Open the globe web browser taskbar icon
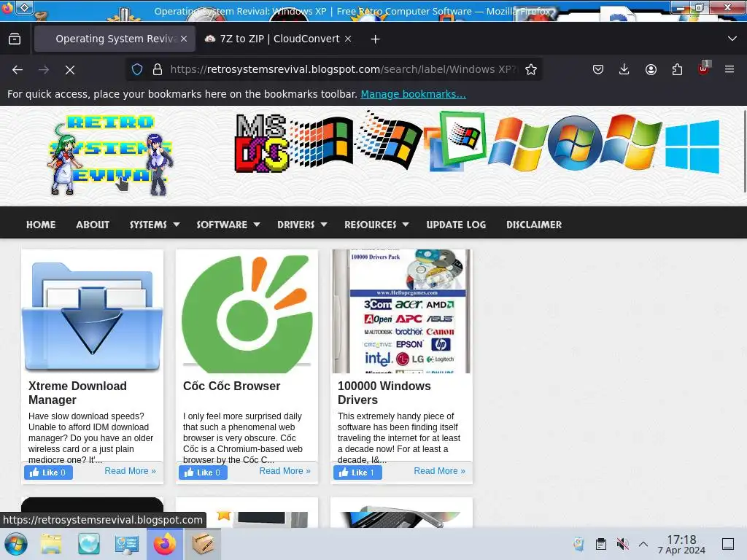Viewport: 747px width, 560px height. click(x=89, y=544)
